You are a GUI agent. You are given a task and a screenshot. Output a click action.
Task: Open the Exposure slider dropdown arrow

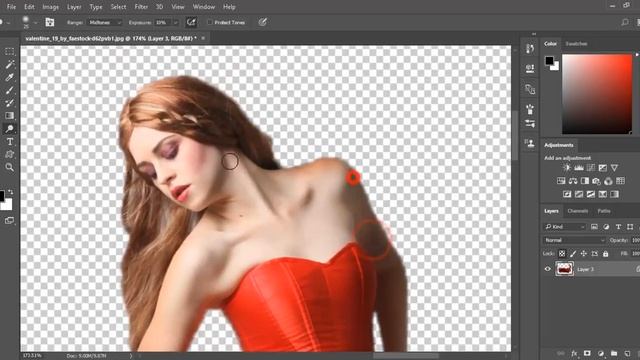176,22
